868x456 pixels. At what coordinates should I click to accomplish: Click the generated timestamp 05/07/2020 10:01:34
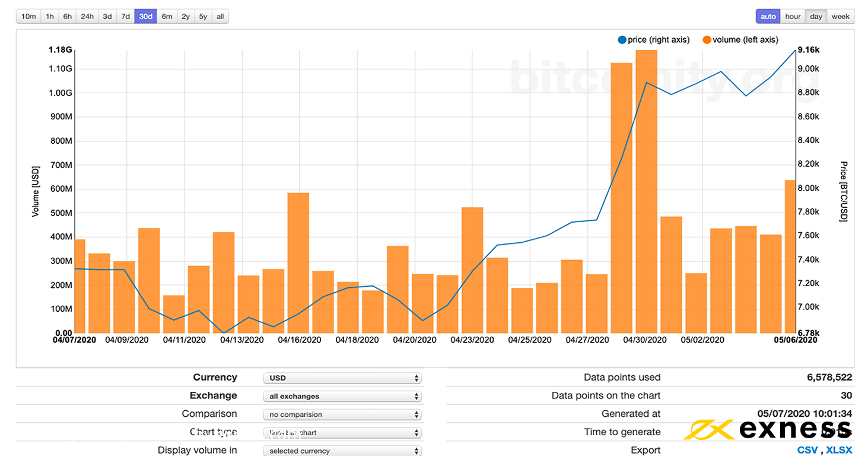pyautogui.click(x=805, y=414)
